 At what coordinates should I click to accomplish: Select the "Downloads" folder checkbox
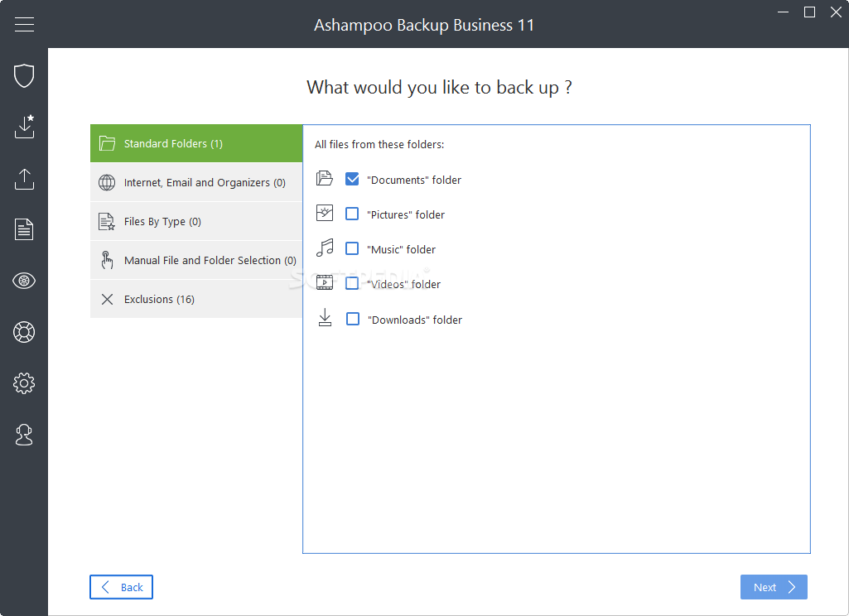coord(353,319)
